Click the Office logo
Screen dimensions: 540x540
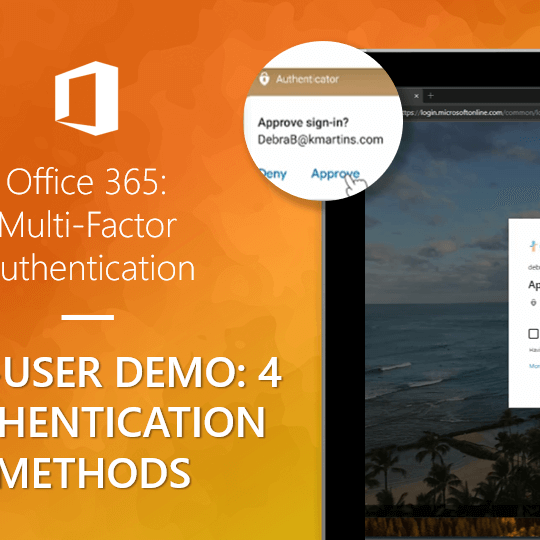click(87, 98)
